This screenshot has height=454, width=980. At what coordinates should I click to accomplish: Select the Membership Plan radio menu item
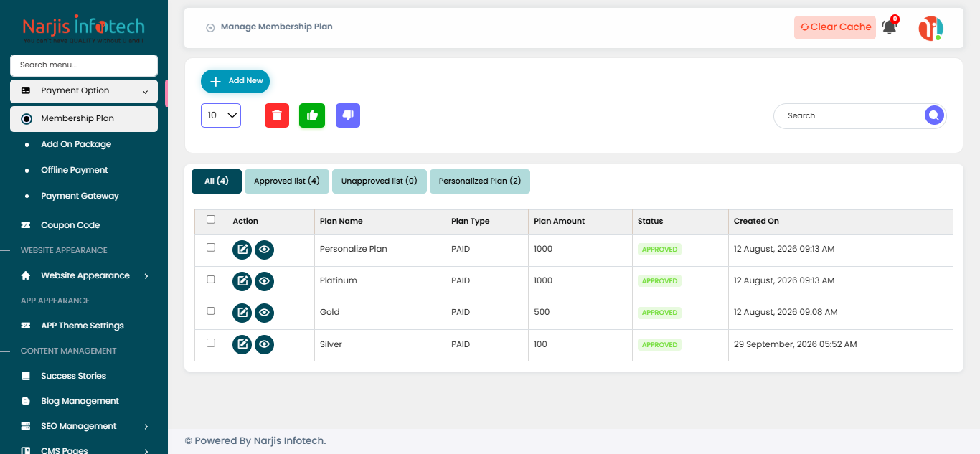tap(84, 119)
